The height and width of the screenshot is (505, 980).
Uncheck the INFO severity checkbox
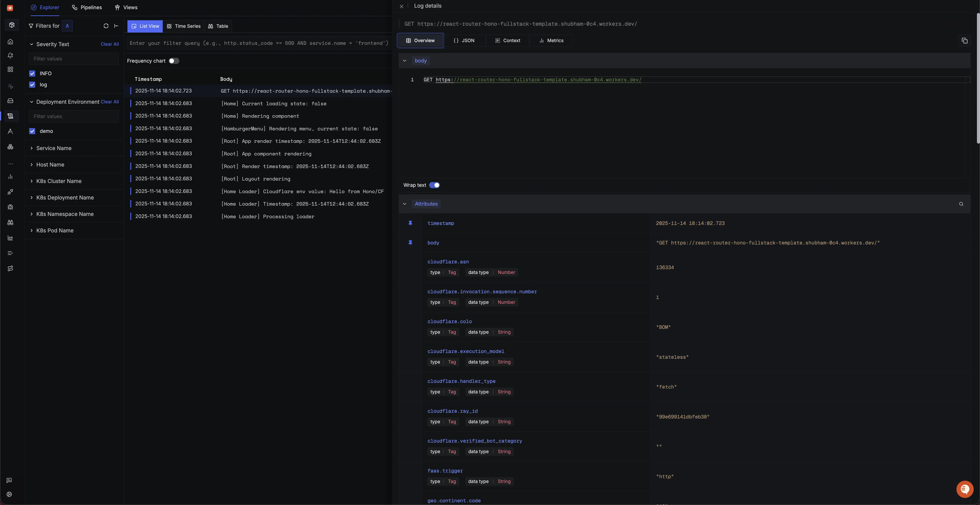click(x=32, y=73)
